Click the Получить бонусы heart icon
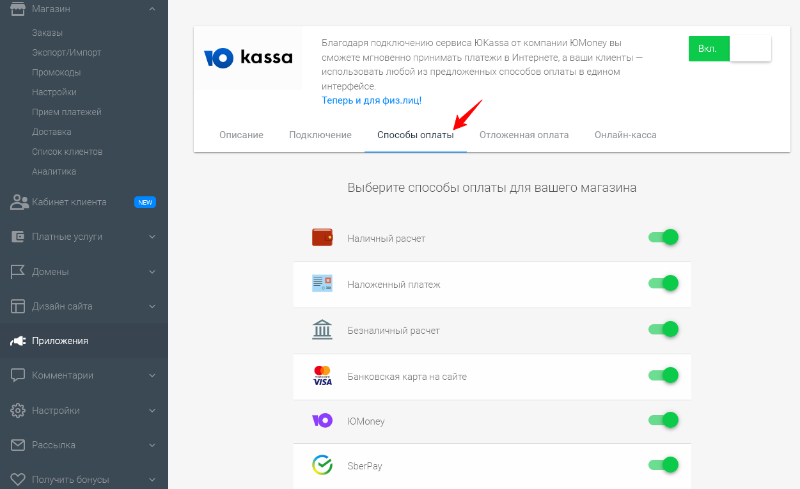Viewport: 800px width, 489px height. 18,479
